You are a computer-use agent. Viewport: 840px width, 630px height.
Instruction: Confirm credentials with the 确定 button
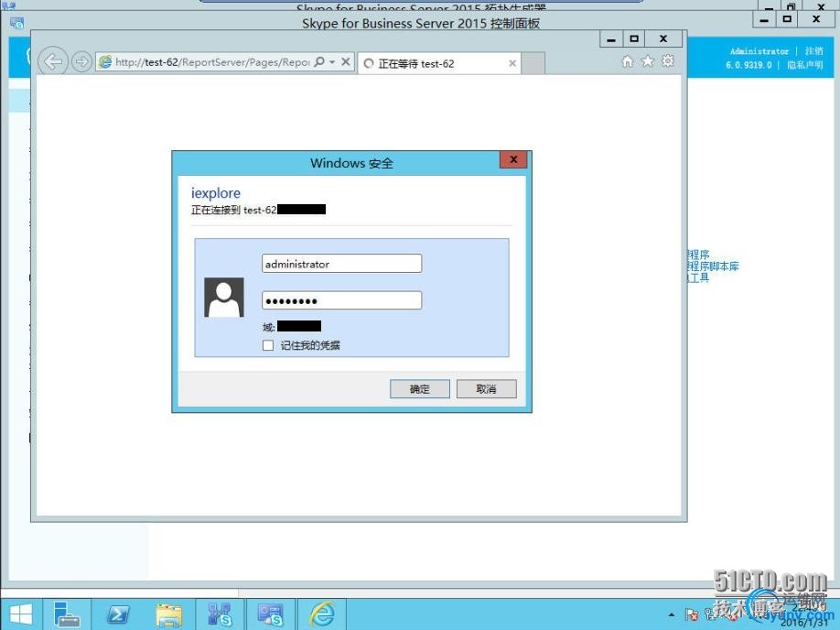click(420, 389)
